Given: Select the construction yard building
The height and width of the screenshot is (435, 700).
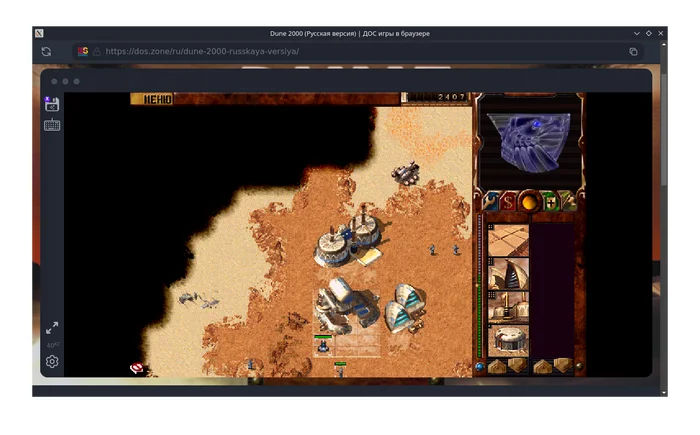Looking at the screenshot, I should (346, 304).
